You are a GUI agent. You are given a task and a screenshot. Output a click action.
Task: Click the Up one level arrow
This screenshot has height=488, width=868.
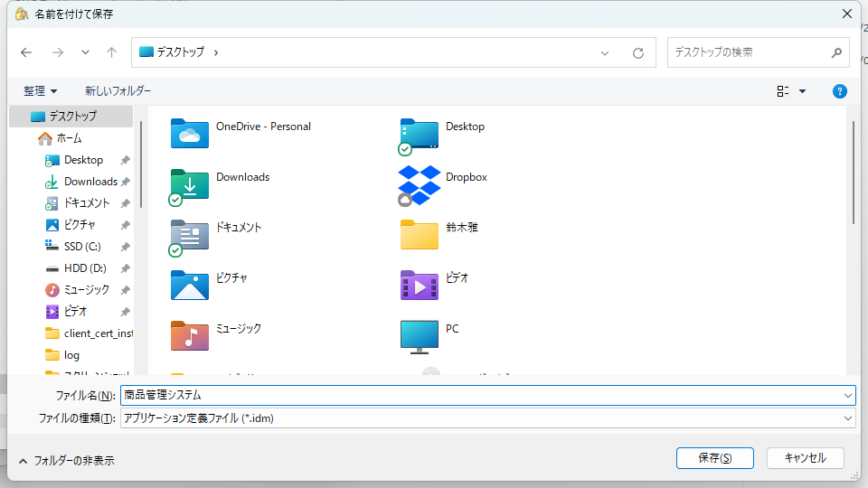coord(111,52)
